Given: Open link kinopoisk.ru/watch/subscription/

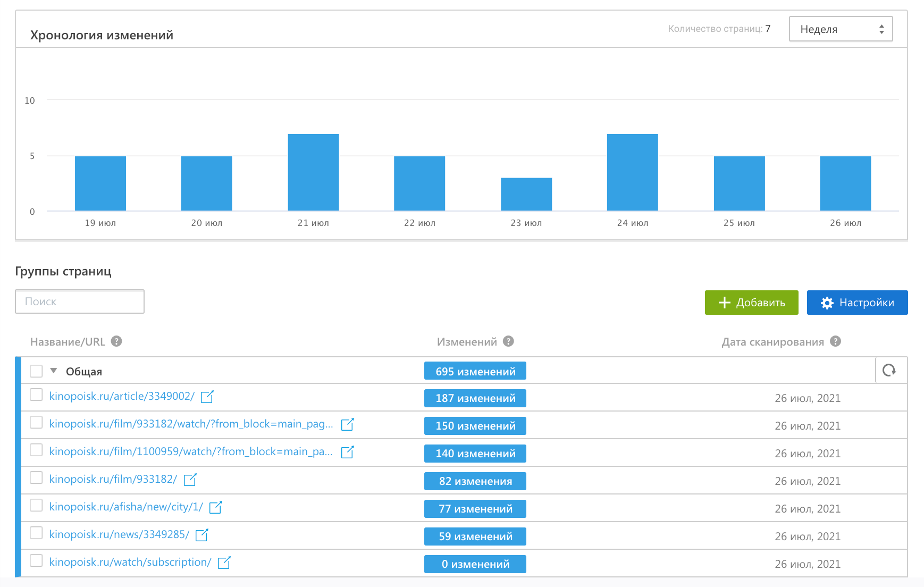Looking at the screenshot, I should tap(130, 562).
